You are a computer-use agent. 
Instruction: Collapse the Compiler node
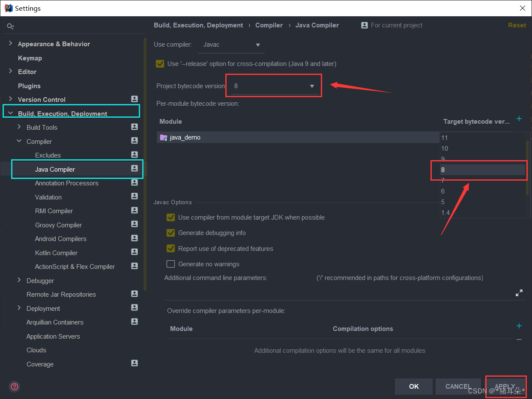pos(19,141)
